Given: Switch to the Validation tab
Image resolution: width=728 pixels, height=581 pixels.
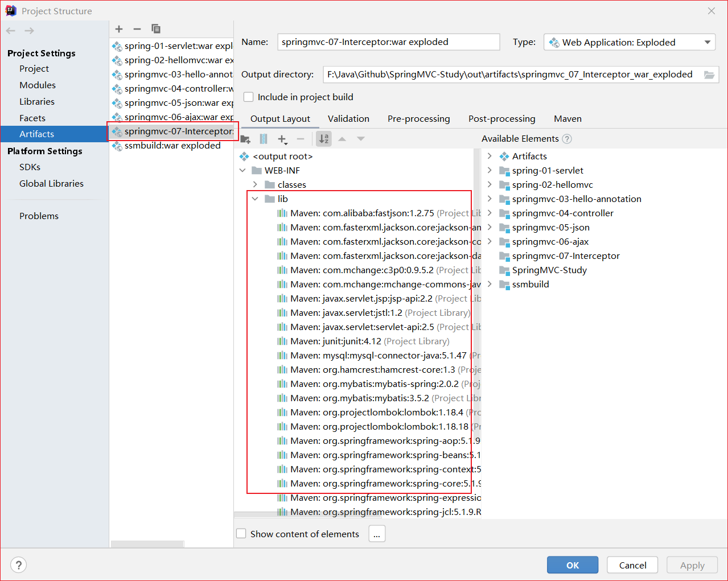Looking at the screenshot, I should point(348,118).
